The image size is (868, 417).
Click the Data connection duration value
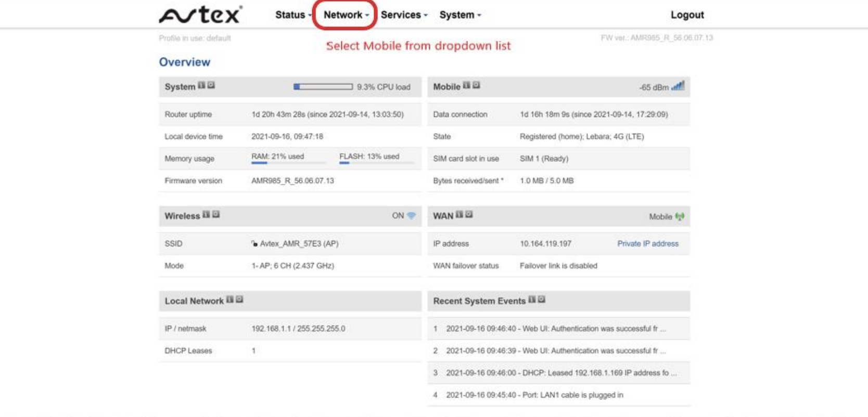pos(594,114)
